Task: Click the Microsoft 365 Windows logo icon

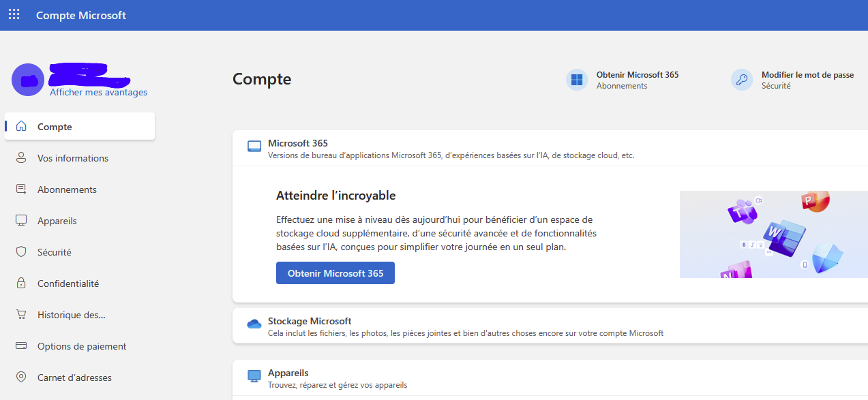Action: [577, 80]
